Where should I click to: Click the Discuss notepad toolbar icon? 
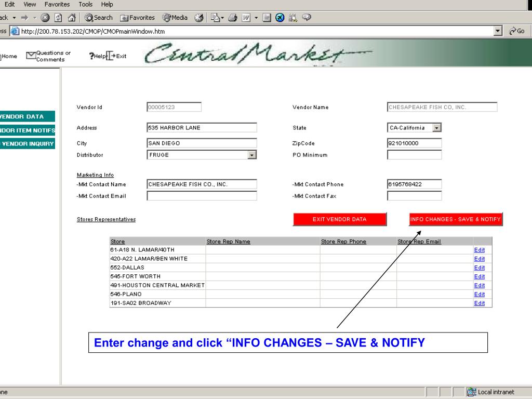point(267,18)
